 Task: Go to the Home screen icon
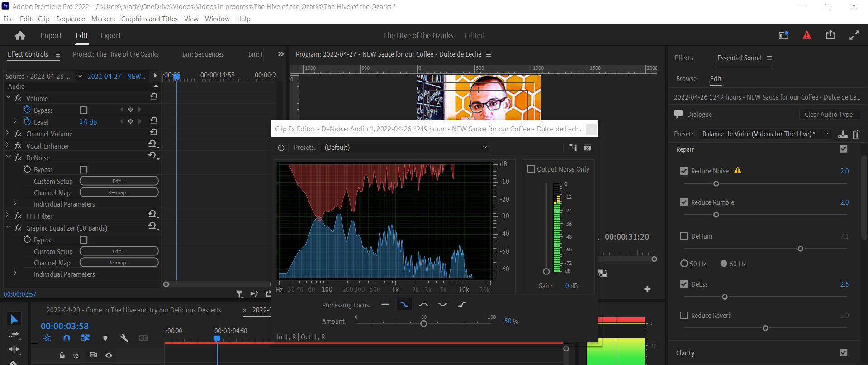20,35
